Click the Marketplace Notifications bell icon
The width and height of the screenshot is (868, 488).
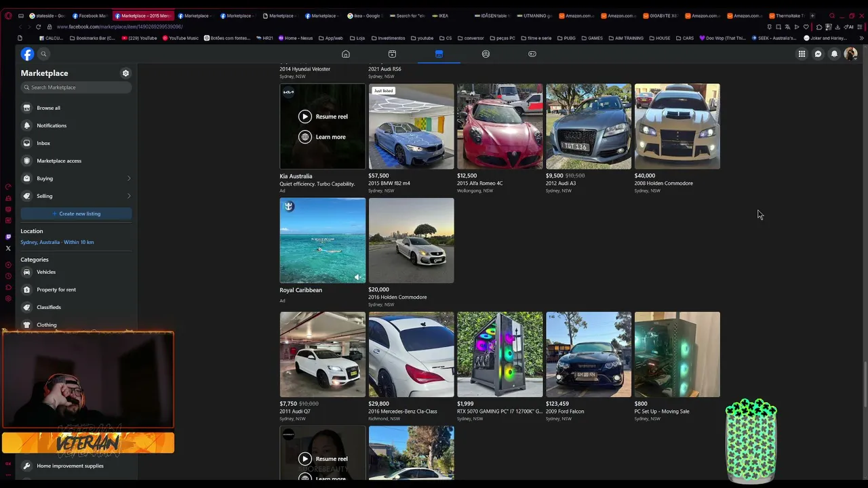(x=27, y=125)
